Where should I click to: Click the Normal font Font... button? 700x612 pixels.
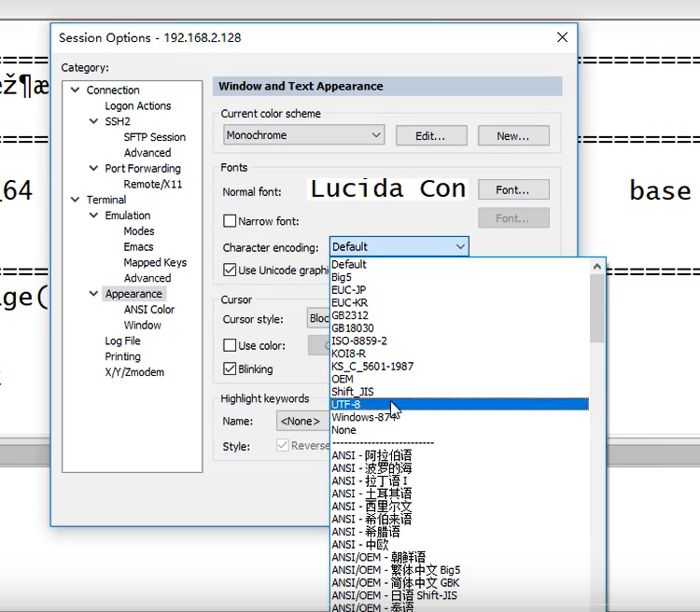[x=513, y=189]
